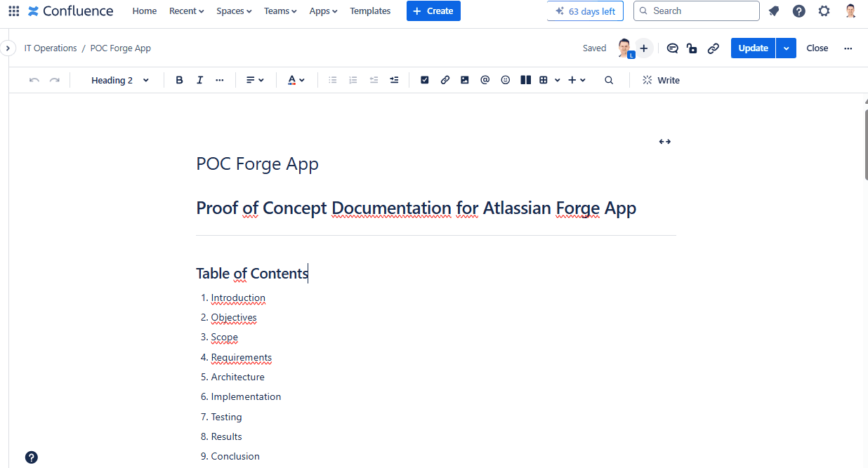The width and height of the screenshot is (868, 468).
Task: Click the 63 days left trial button
Action: click(x=585, y=11)
